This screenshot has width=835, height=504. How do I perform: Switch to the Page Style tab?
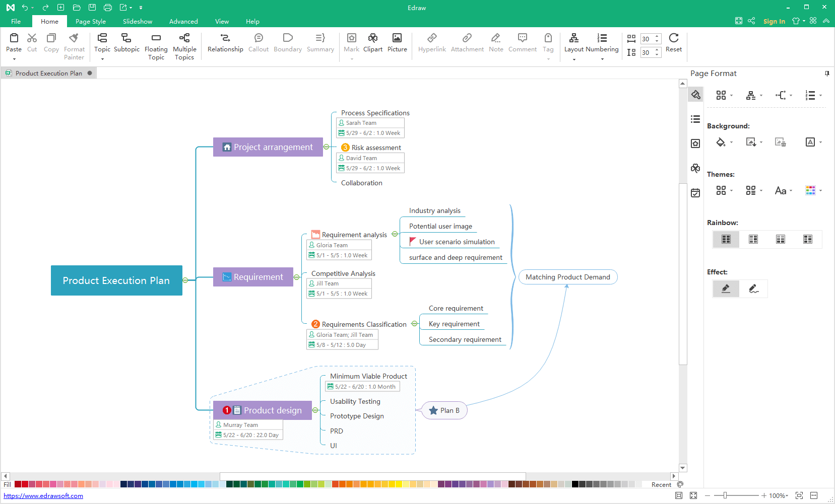[91, 22]
